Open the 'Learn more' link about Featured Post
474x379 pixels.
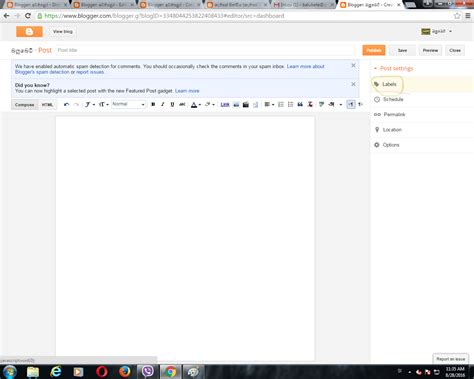click(187, 91)
